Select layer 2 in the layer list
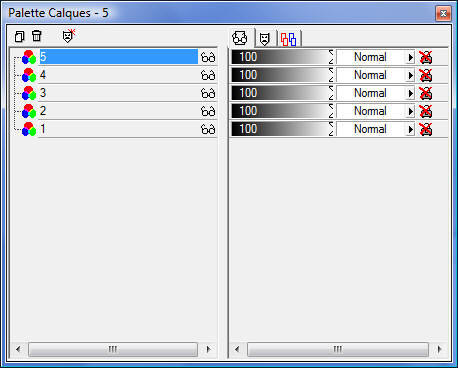This screenshot has width=458, height=368. click(x=119, y=111)
